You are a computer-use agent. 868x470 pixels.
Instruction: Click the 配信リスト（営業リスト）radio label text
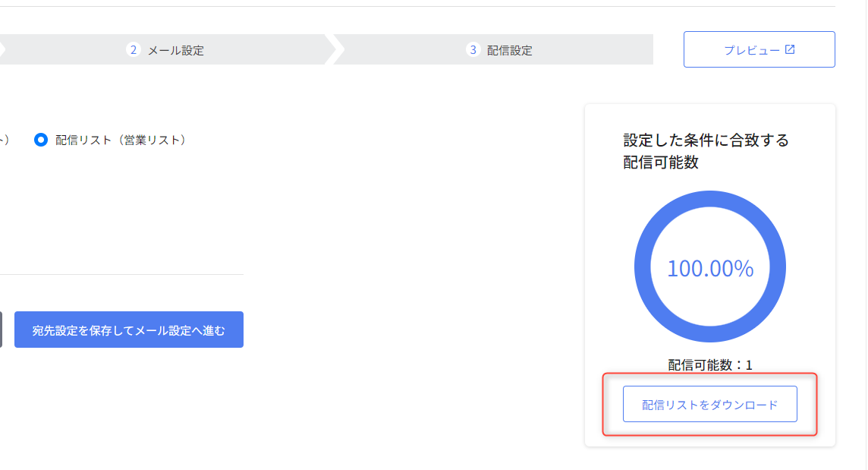(x=121, y=140)
